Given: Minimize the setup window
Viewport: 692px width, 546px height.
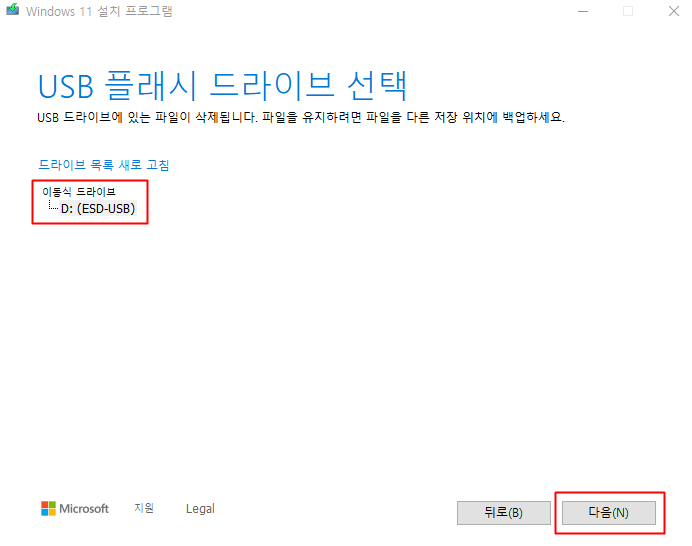Looking at the screenshot, I should point(583,11).
